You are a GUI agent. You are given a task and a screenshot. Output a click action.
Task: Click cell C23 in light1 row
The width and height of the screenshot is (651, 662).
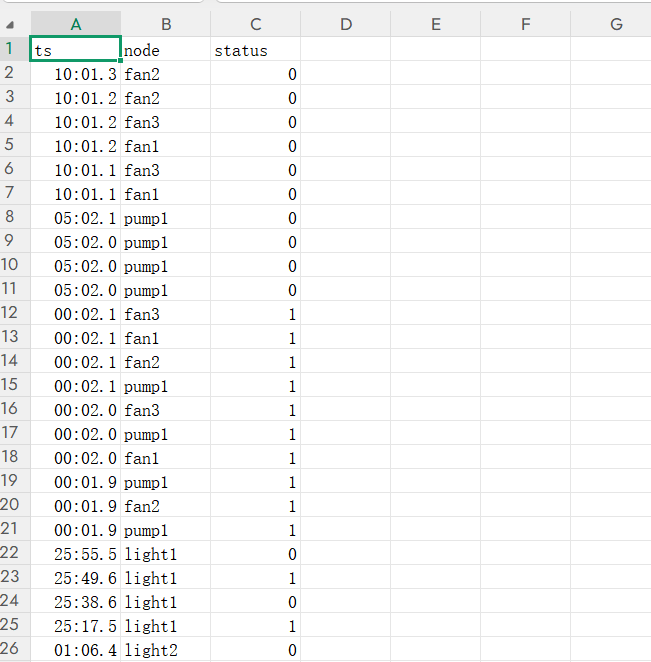click(256, 578)
